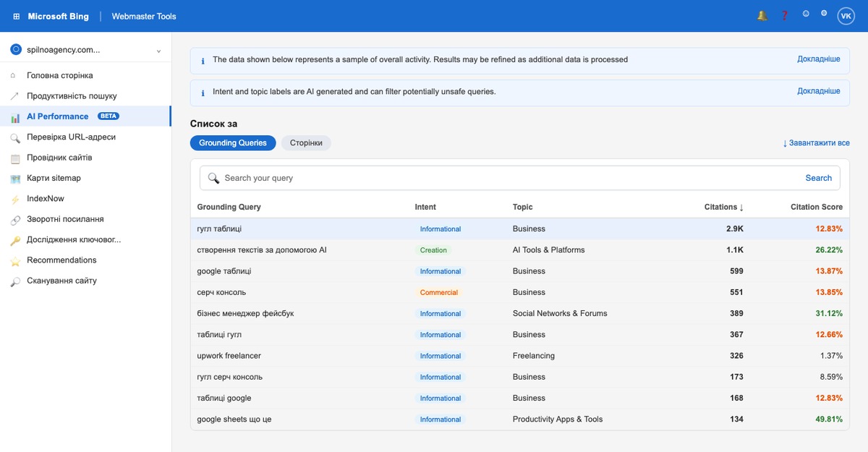
Task: Click the magnifier icon in the query search box
Action: [x=213, y=178]
